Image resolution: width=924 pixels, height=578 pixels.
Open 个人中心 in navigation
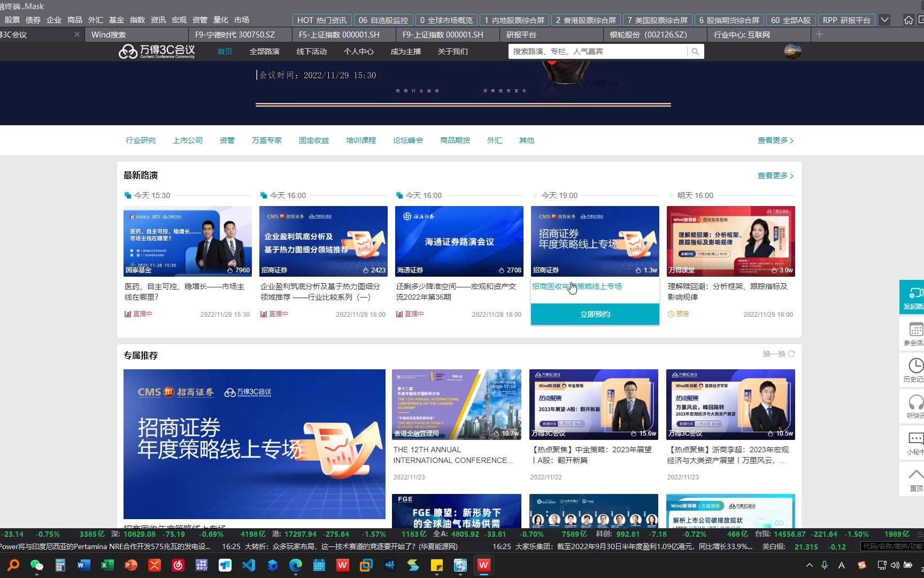coord(358,51)
